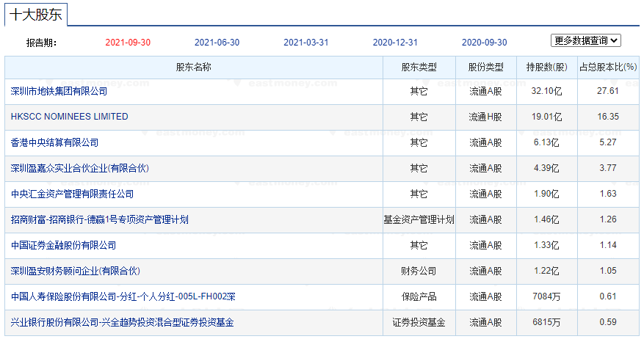
Task: Open 招商财富-招商银行-德赢1号 plan link
Action: pos(100,219)
